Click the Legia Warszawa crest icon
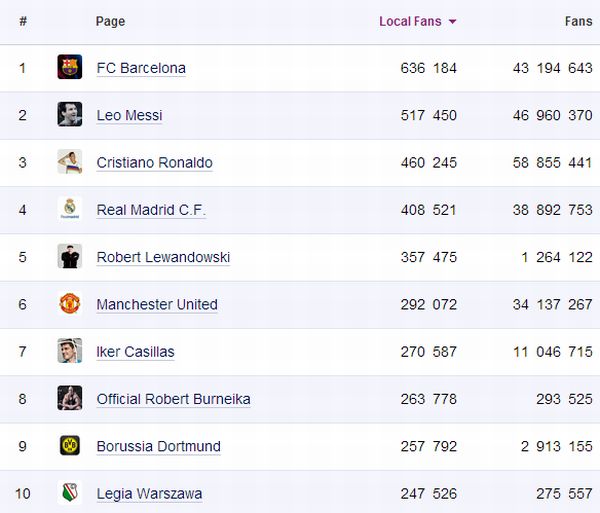600x513 pixels. pos(69,493)
